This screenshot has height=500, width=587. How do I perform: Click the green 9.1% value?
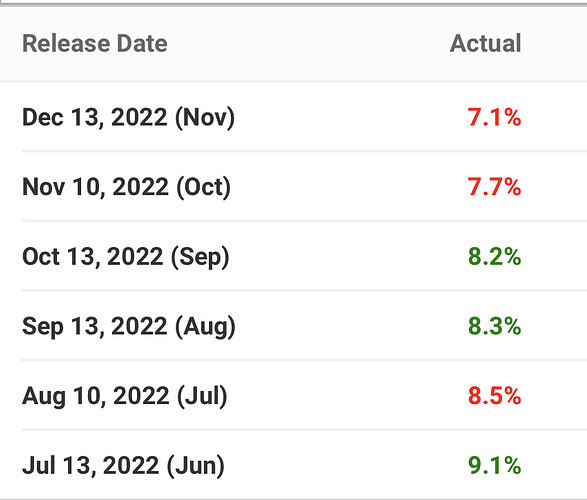(494, 465)
